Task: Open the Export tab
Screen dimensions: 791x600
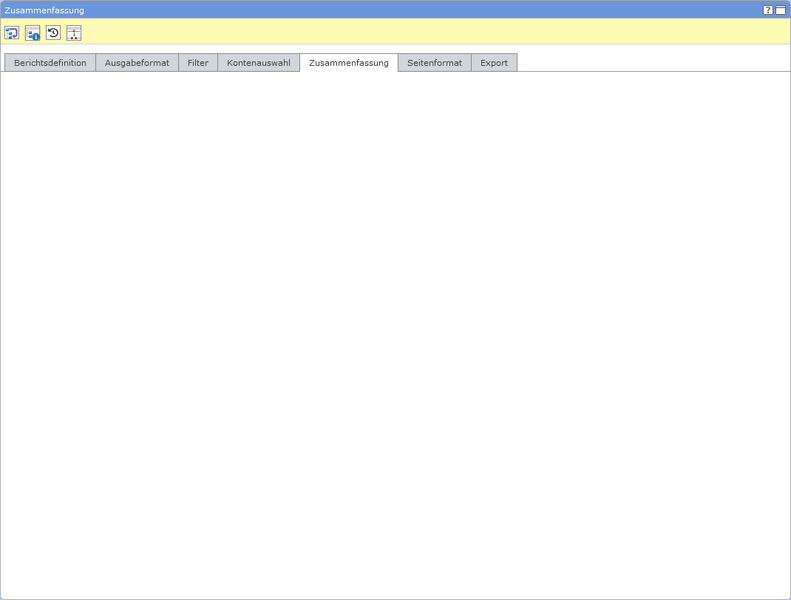Action: [x=494, y=63]
